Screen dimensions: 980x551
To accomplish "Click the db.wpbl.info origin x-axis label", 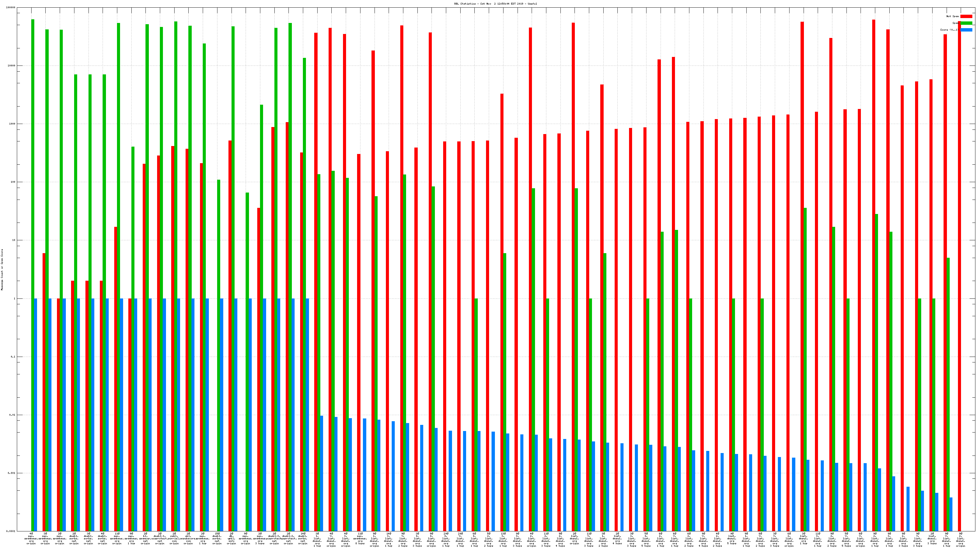I will tap(231, 538).
